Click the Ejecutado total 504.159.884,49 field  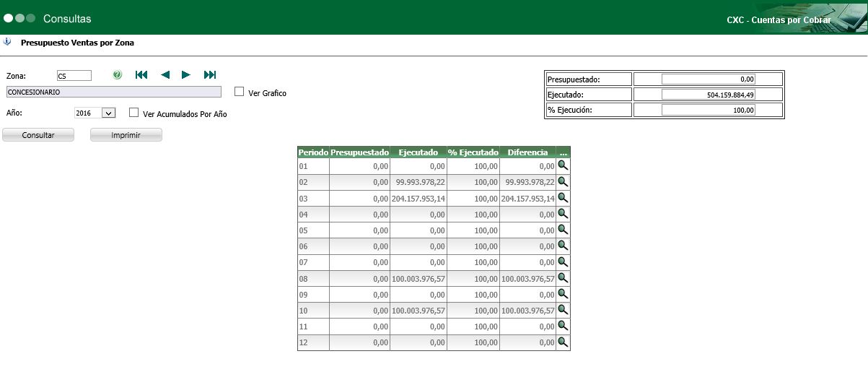click(x=709, y=95)
